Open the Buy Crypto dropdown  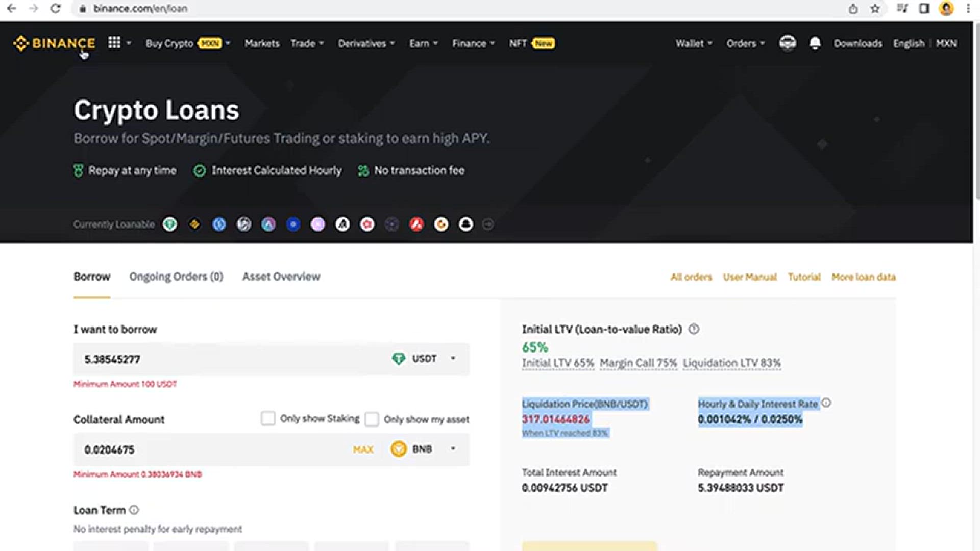pyautogui.click(x=188, y=43)
